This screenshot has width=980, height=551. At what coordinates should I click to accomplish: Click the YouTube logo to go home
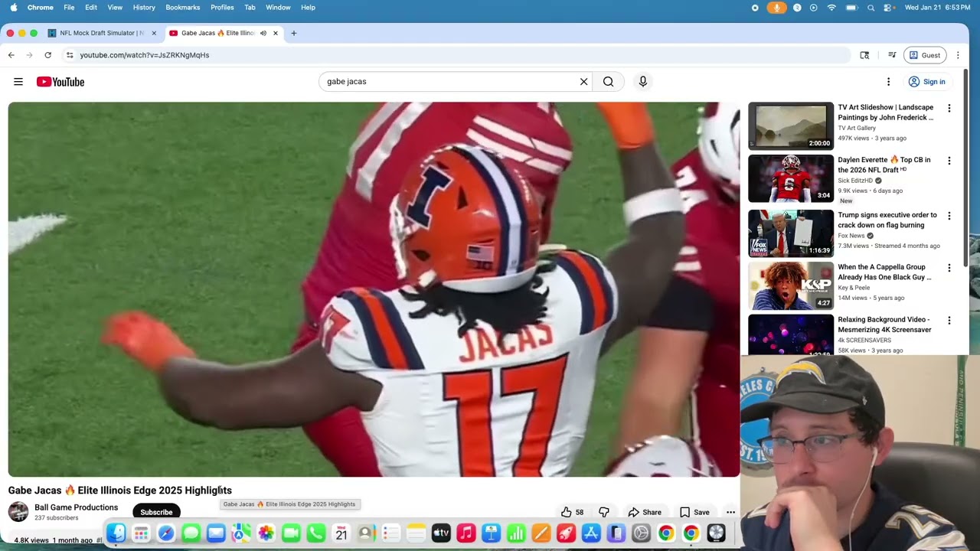click(60, 82)
